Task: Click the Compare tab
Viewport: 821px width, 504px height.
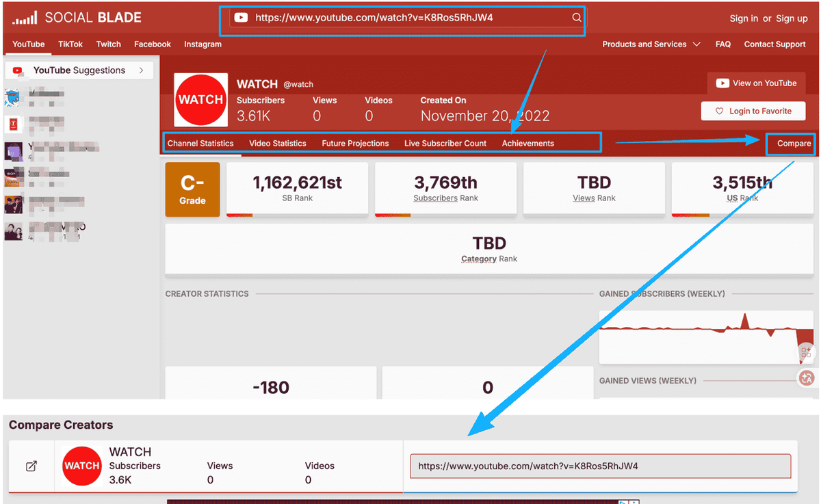Action: pyautogui.click(x=794, y=143)
